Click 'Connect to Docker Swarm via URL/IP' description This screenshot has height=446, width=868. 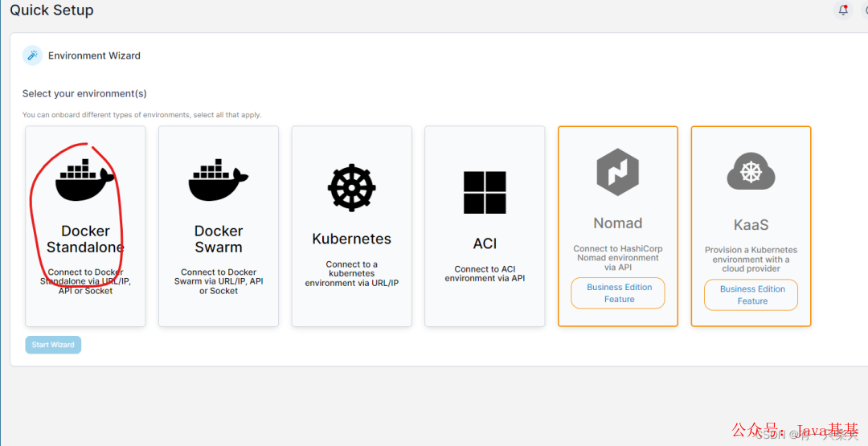pyautogui.click(x=219, y=281)
